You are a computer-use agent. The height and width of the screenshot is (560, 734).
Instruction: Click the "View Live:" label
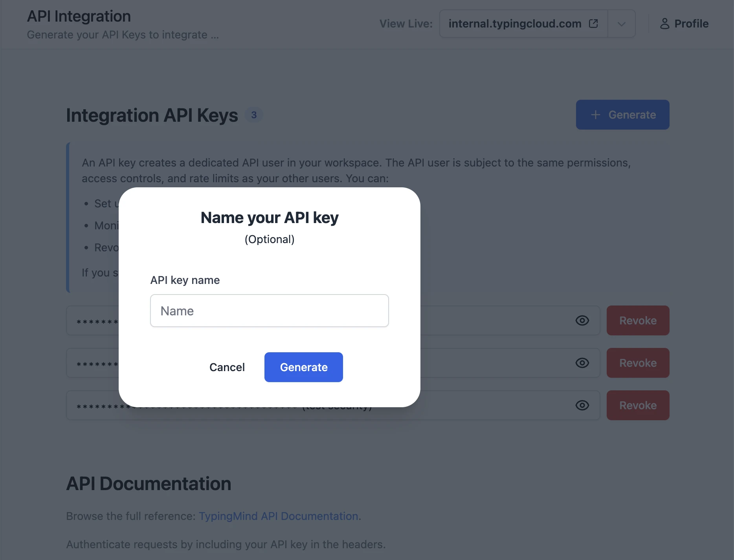coord(406,24)
